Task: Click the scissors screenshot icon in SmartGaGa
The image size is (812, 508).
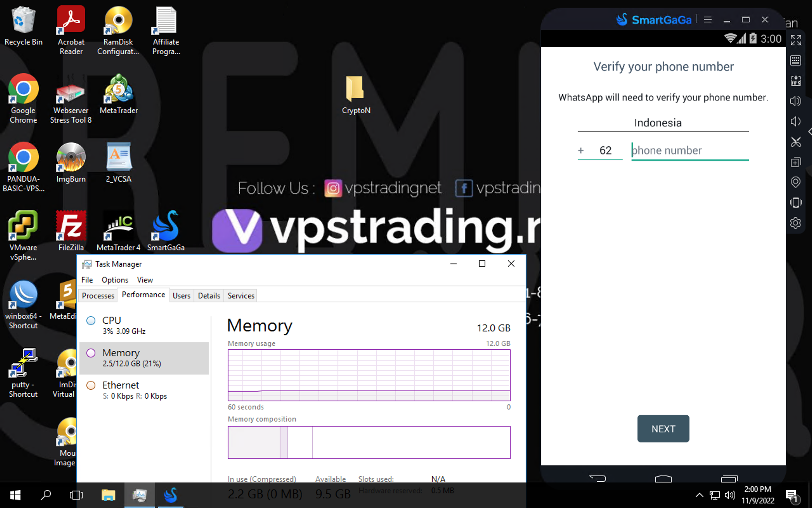Action: pyautogui.click(x=796, y=142)
